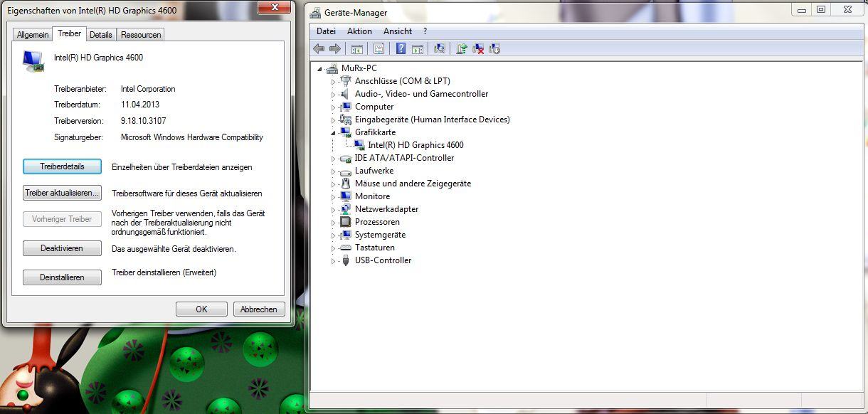This screenshot has height=414, width=868.
Task: Select the Treiber tab
Action: pyautogui.click(x=70, y=33)
